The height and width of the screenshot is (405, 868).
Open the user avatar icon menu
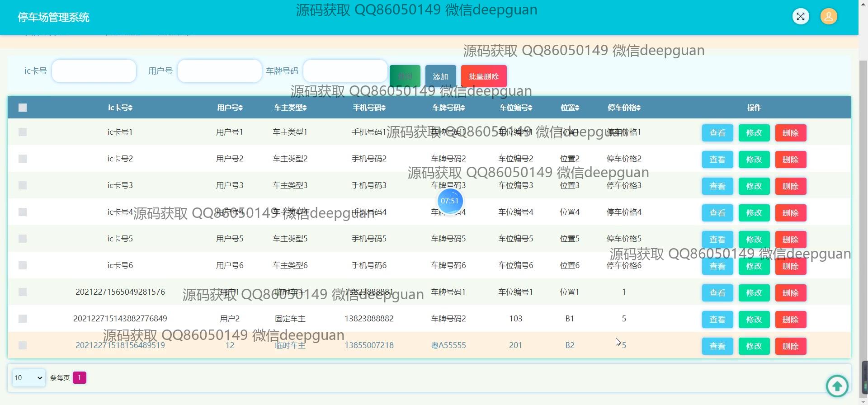829,17
